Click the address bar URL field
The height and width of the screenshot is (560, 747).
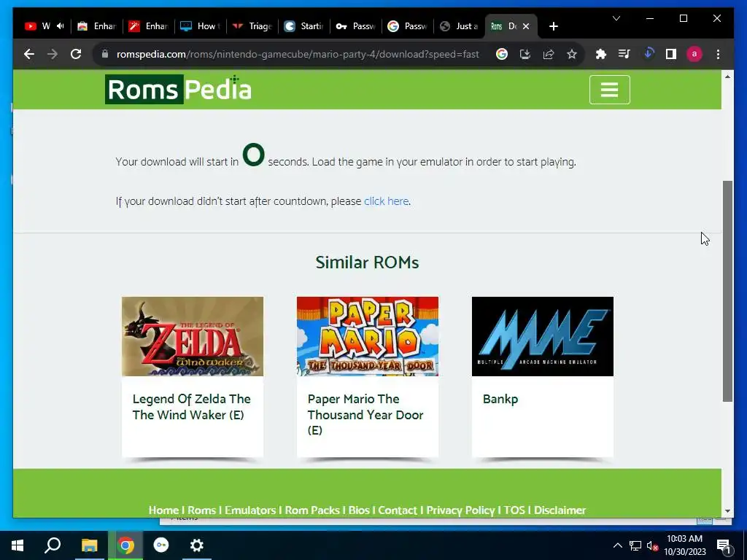point(298,54)
